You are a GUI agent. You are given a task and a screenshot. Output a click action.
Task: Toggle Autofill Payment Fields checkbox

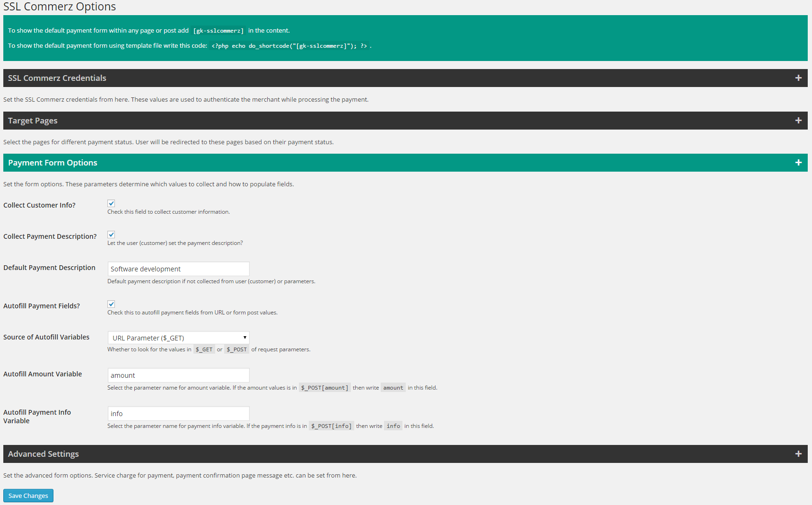(111, 304)
